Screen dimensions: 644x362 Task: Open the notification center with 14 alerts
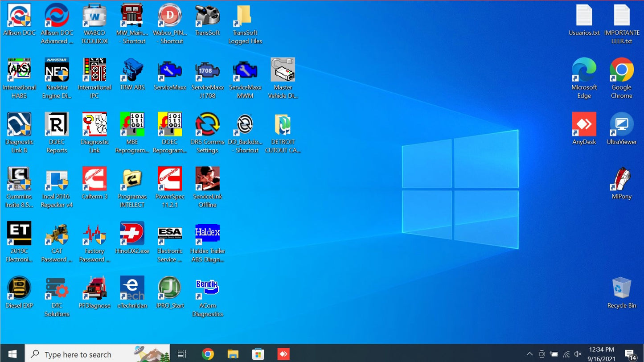(630, 354)
